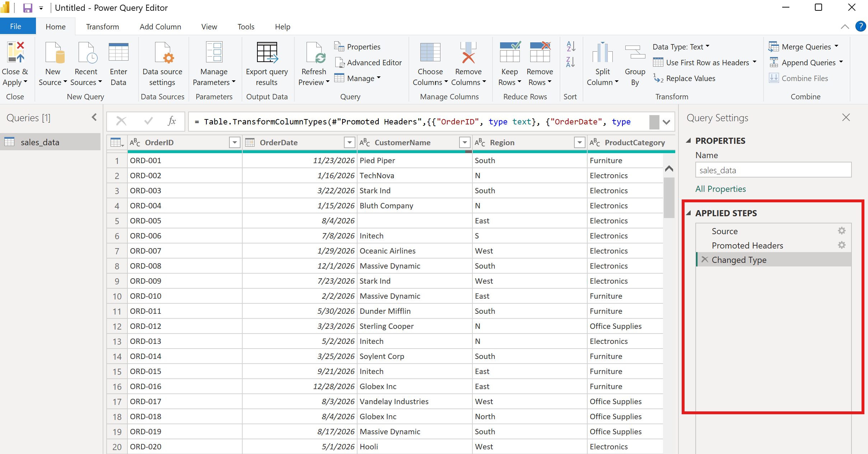
Task: Open OrderID column filter dropdown
Action: point(234,142)
